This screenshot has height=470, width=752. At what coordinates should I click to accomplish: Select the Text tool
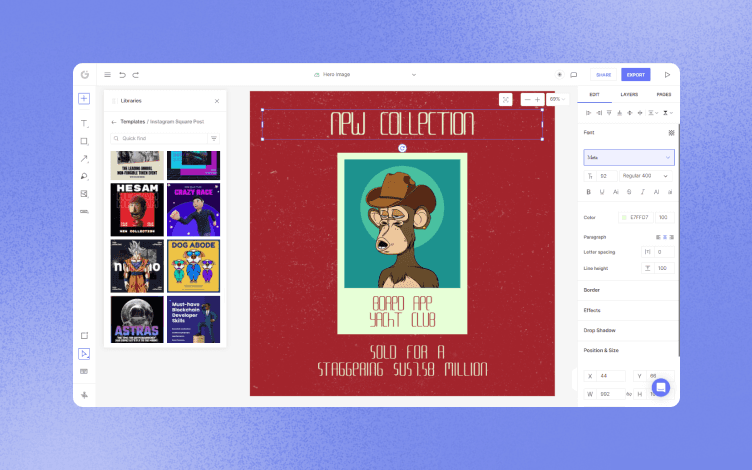point(84,124)
